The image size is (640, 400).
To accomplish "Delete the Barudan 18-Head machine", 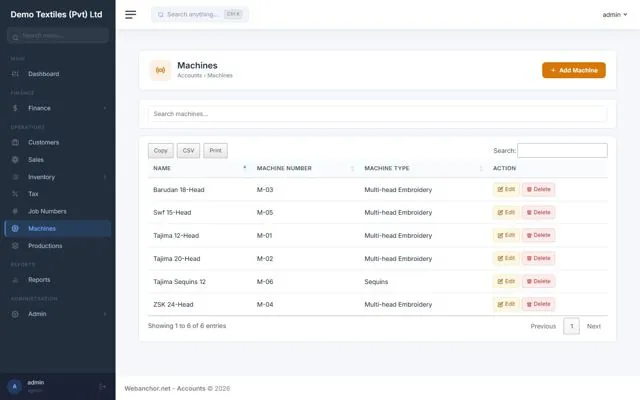I will [x=538, y=189].
